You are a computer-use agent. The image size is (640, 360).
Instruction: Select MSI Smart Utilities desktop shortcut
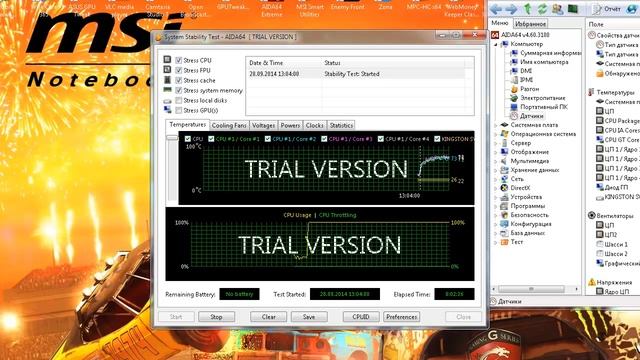(309, 9)
